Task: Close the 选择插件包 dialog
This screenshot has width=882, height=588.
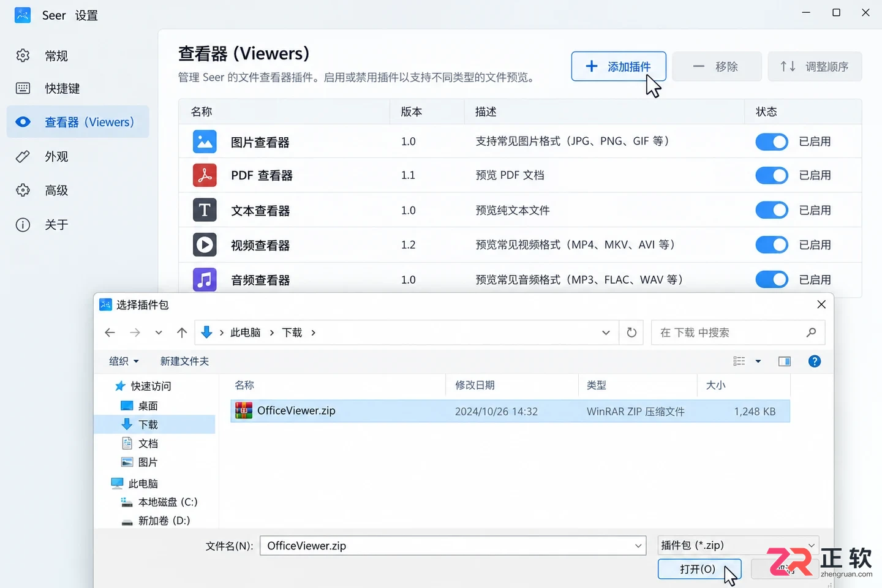Action: [x=821, y=304]
